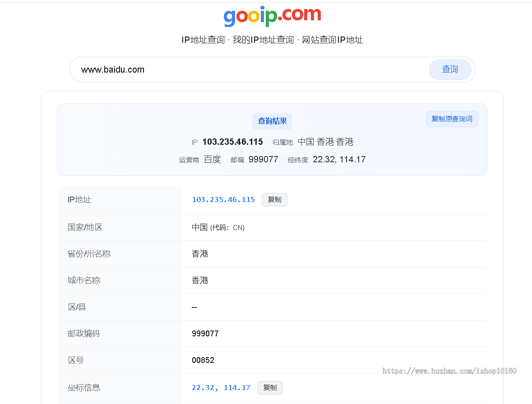Click the 区号 row label
Screen dimensions: 532x404
[x=76, y=360]
